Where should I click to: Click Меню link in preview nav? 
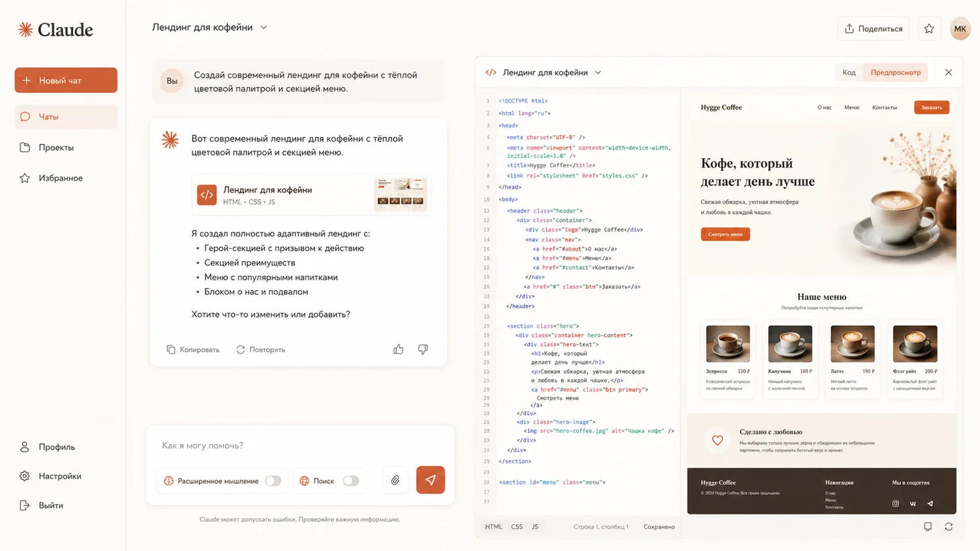(x=852, y=108)
